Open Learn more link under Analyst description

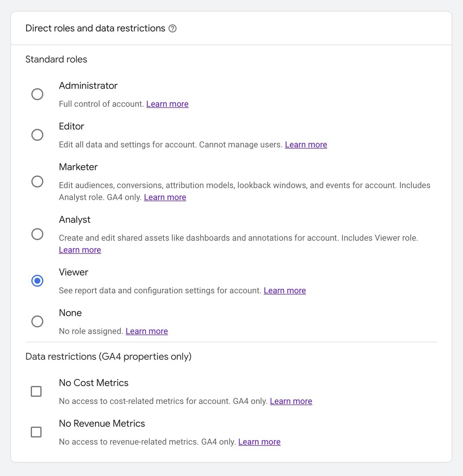click(x=80, y=250)
